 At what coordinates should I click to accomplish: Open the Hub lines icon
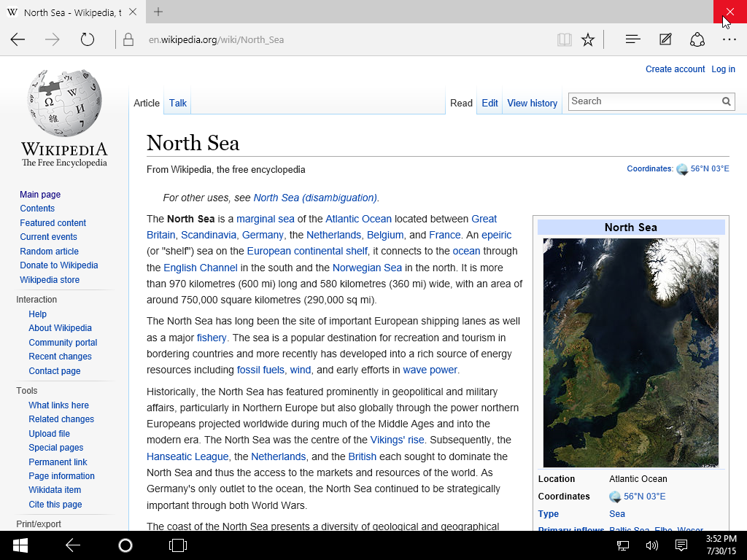pyautogui.click(x=632, y=39)
